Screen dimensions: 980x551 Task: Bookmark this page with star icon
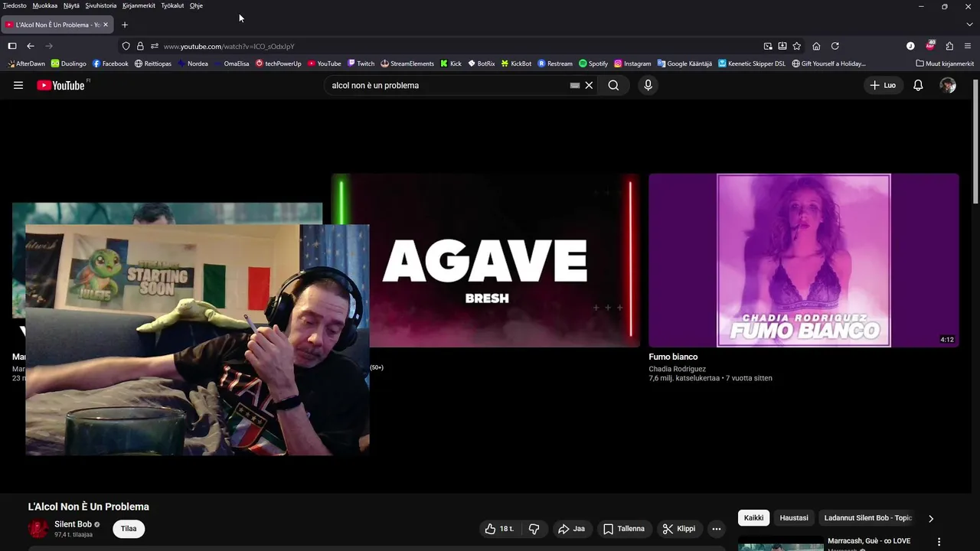tap(797, 46)
